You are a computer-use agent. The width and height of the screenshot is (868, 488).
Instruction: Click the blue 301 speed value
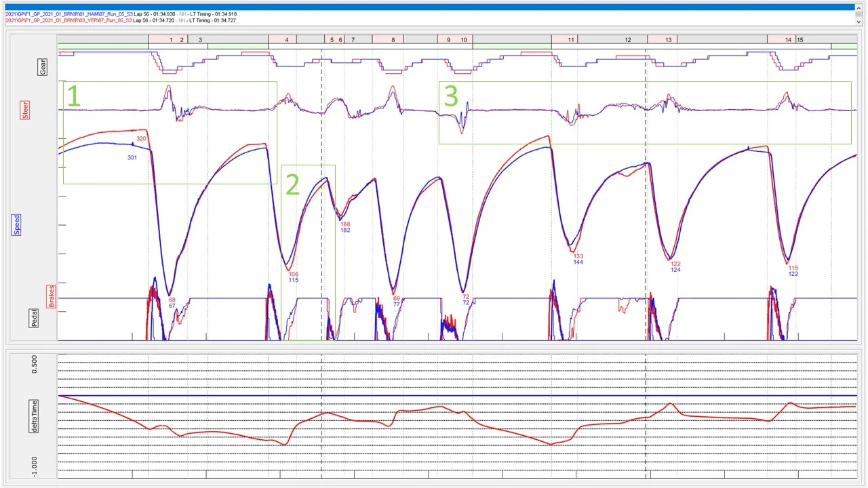[132, 158]
